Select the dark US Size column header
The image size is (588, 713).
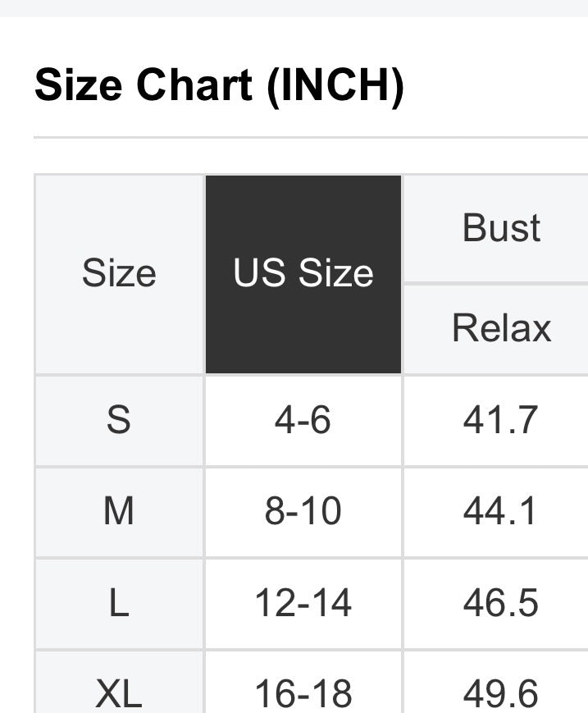pos(303,274)
